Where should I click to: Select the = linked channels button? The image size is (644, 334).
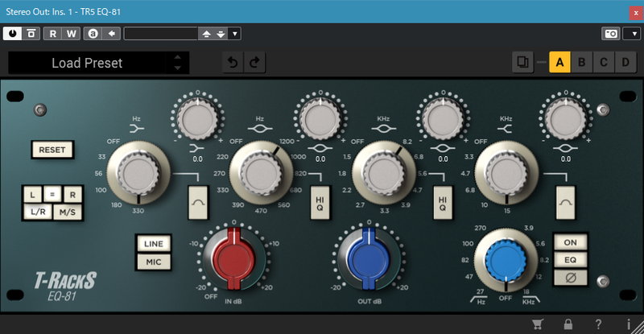[52, 194]
